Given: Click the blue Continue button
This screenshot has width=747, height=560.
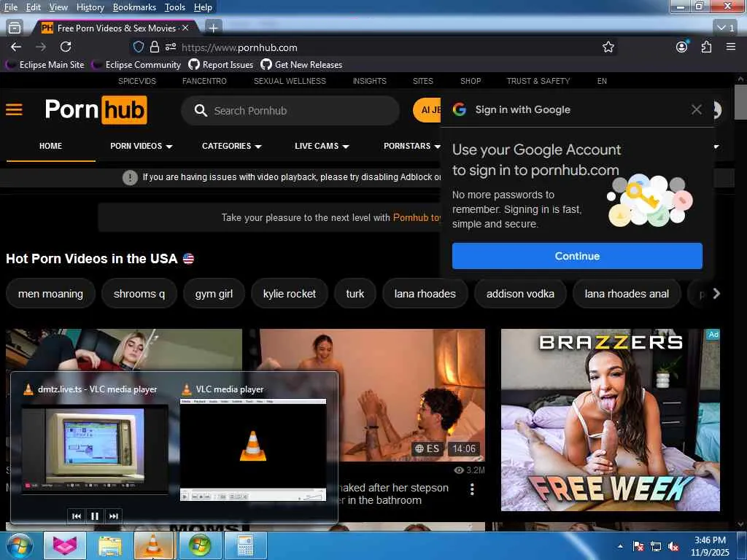Looking at the screenshot, I should (577, 256).
